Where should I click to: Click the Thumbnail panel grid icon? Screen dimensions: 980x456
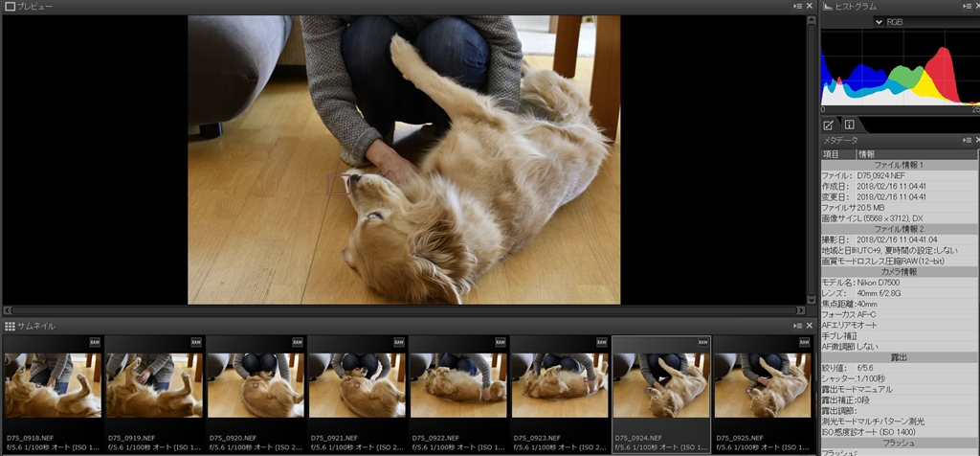10,326
